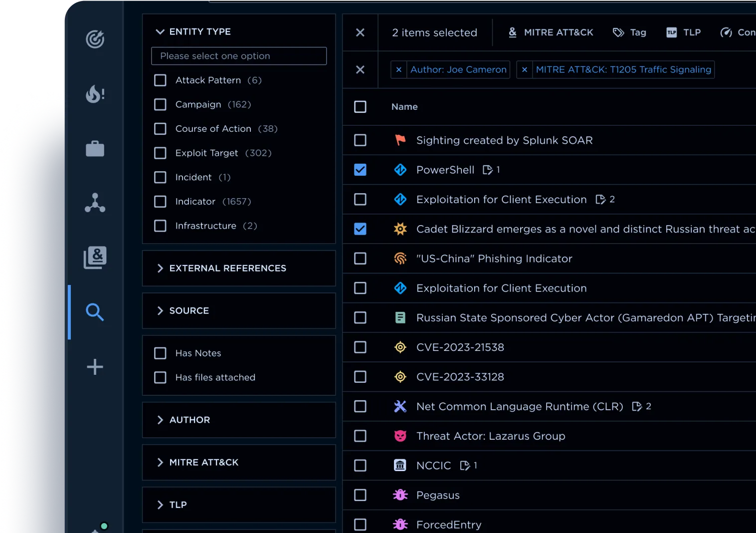Check the Campaign entity type
The image size is (756, 533).
[x=160, y=104]
